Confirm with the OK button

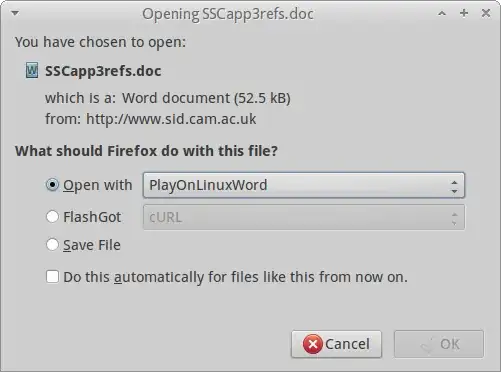coord(439,344)
